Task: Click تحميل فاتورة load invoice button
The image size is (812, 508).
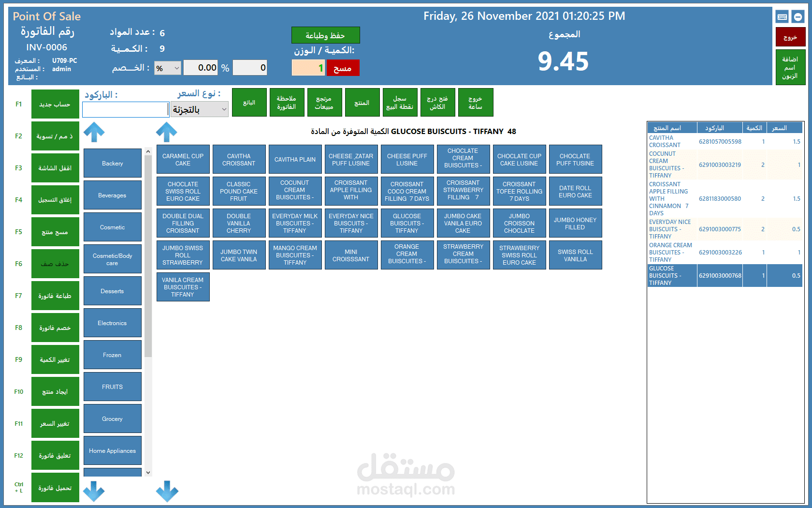Action: (55, 488)
